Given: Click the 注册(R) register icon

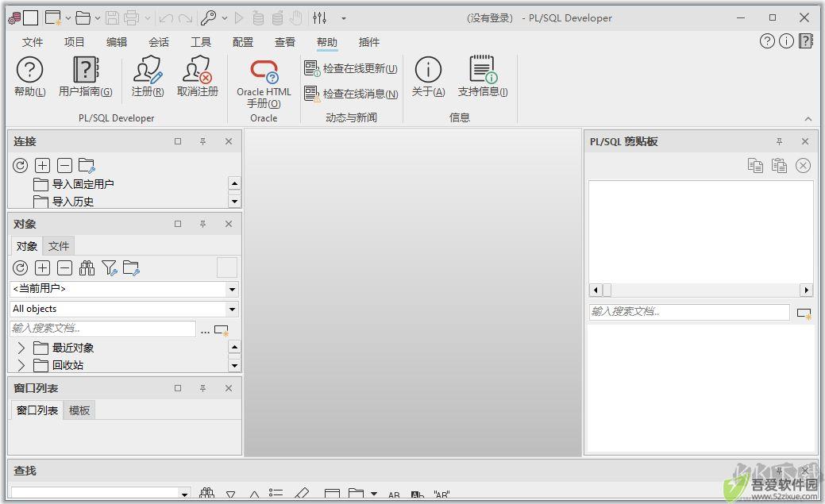Looking at the screenshot, I should pyautogui.click(x=148, y=77).
